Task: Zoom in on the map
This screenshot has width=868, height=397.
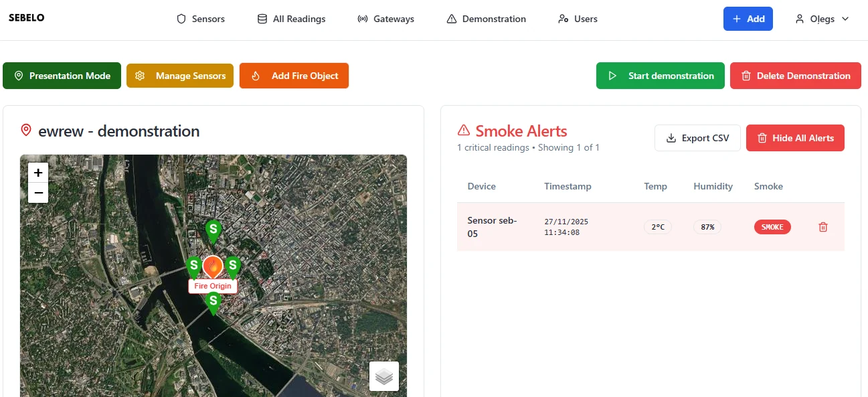Action: 38,172
